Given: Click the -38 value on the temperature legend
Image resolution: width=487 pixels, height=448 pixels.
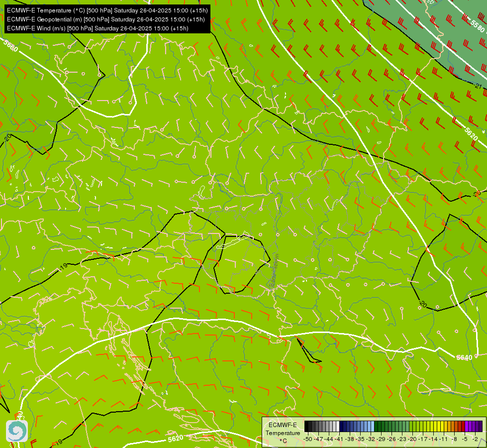Looking at the screenshot, I should click(x=349, y=440).
